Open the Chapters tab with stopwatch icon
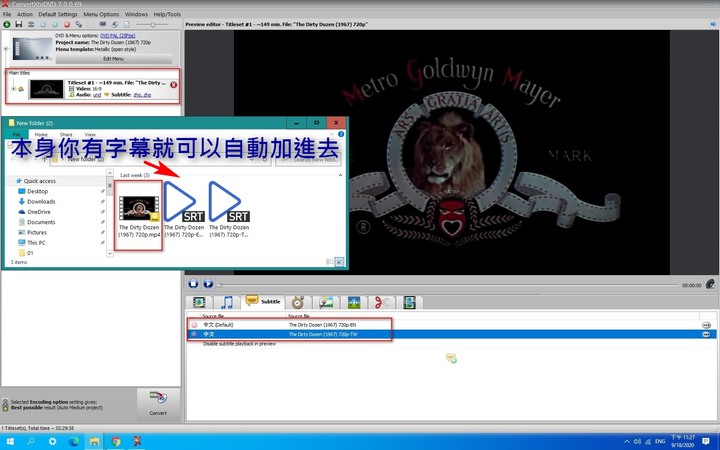Viewport: 720px width, 450px height. 298,302
